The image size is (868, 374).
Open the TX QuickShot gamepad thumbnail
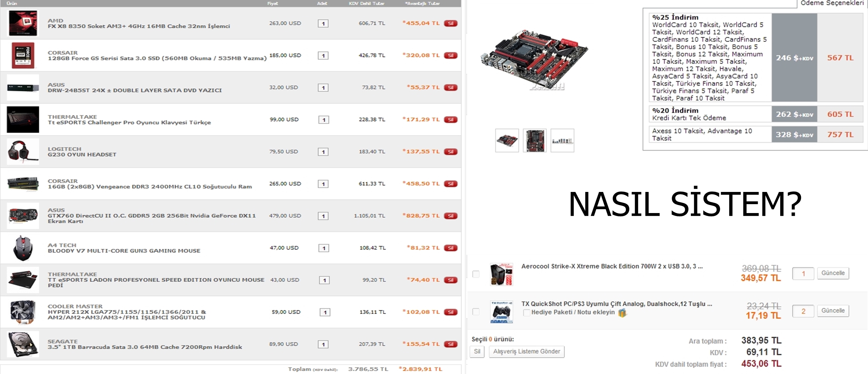501,312
